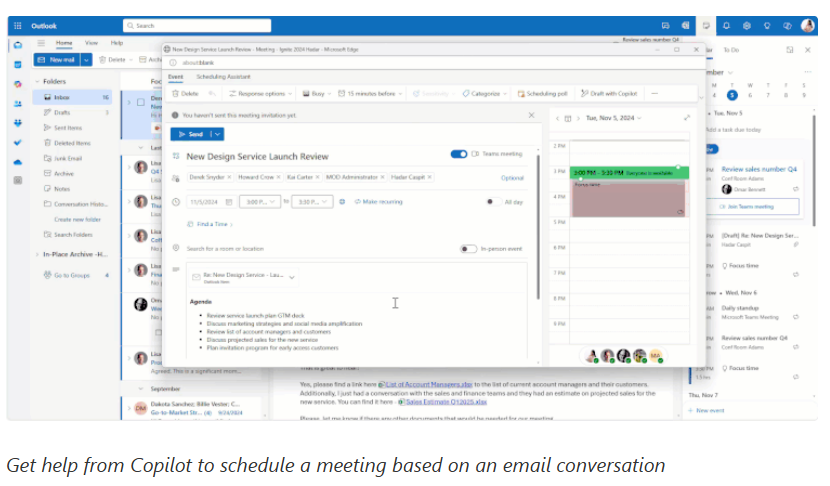Open tips lightbulb in Outlook header

pos(766,25)
